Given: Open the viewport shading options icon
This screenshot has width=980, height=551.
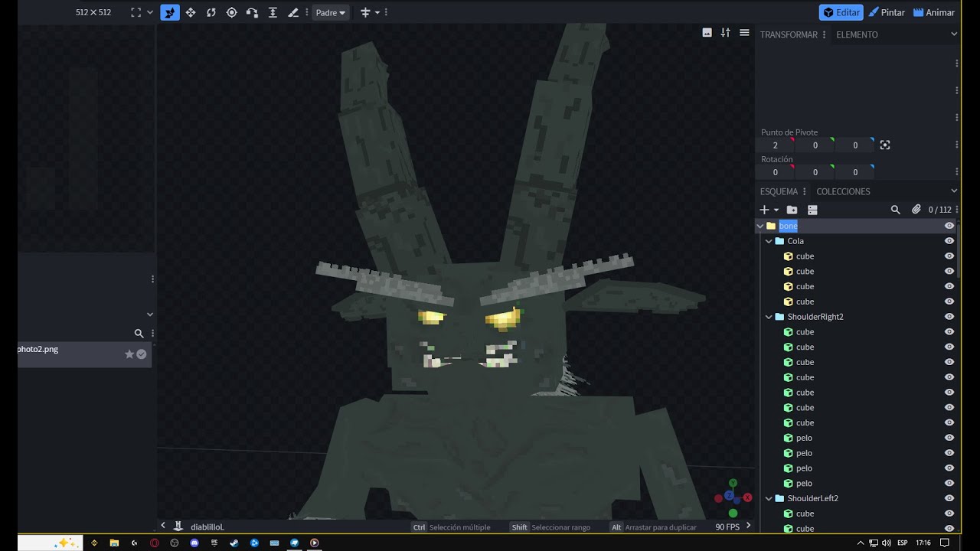Looking at the screenshot, I should (726, 32).
